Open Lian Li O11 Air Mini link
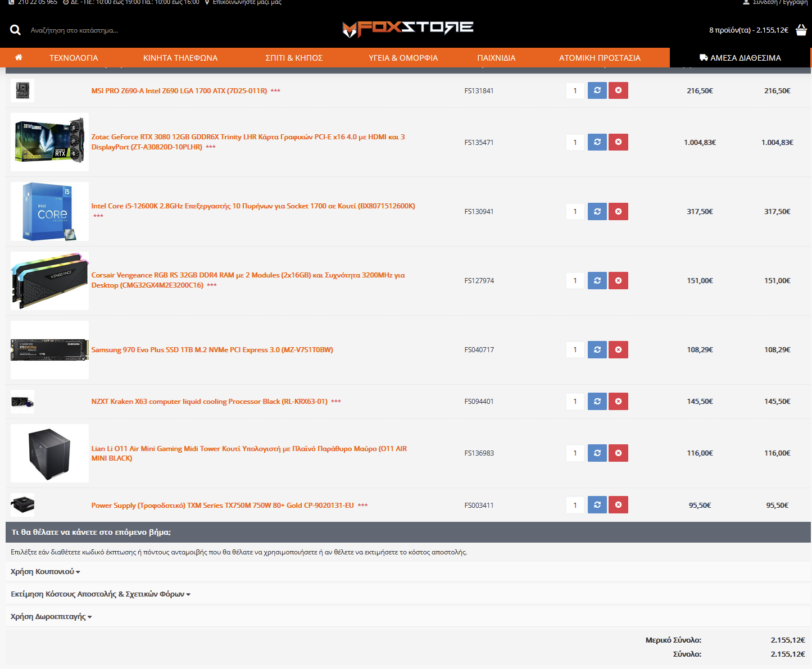 (x=249, y=453)
